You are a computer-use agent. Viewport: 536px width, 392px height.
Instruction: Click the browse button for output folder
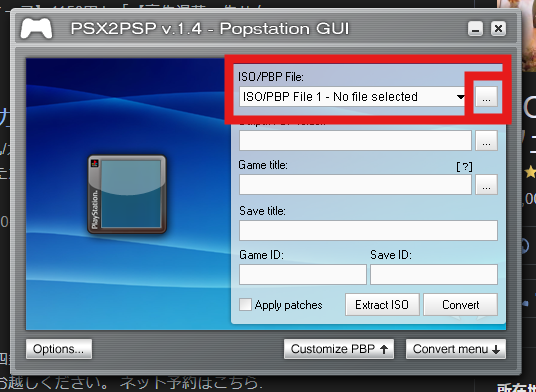click(x=486, y=140)
